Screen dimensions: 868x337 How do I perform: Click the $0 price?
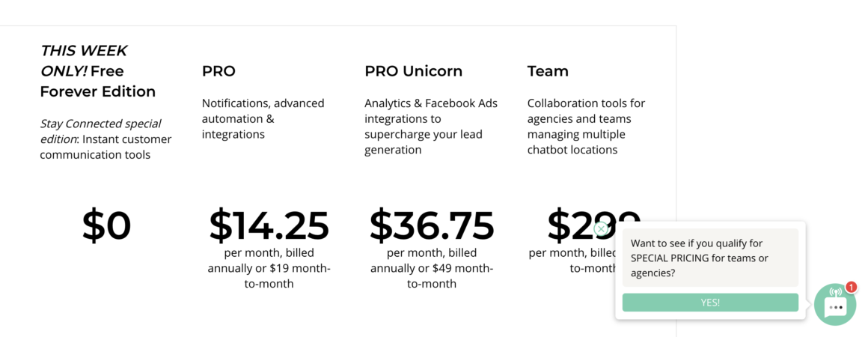point(106,225)
